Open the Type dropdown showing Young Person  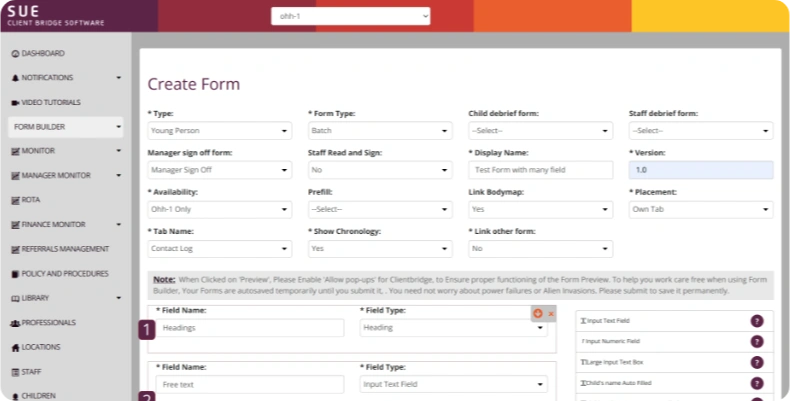[x=219, y=131]
